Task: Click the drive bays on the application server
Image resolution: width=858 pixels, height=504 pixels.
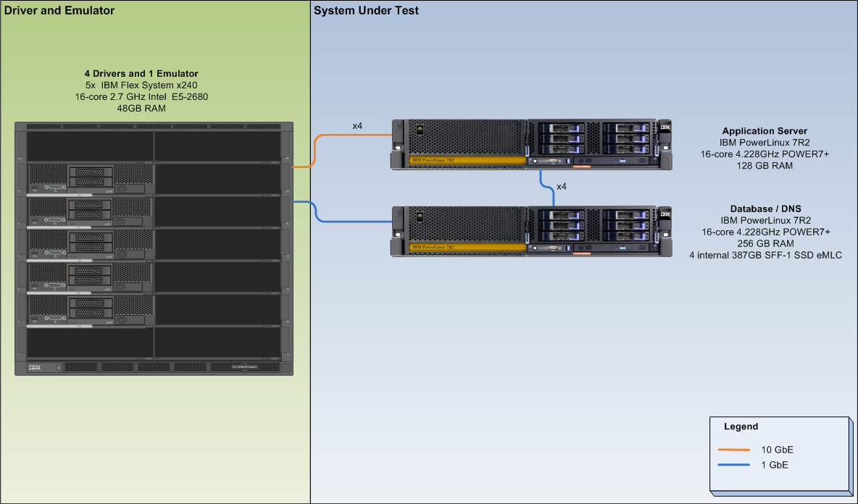Action: pos(594,138)
